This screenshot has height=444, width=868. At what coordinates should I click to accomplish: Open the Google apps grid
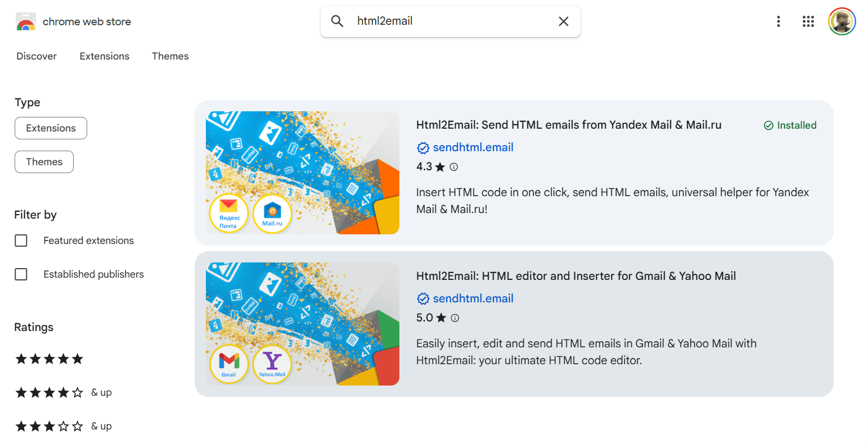(x=808, y=21)
